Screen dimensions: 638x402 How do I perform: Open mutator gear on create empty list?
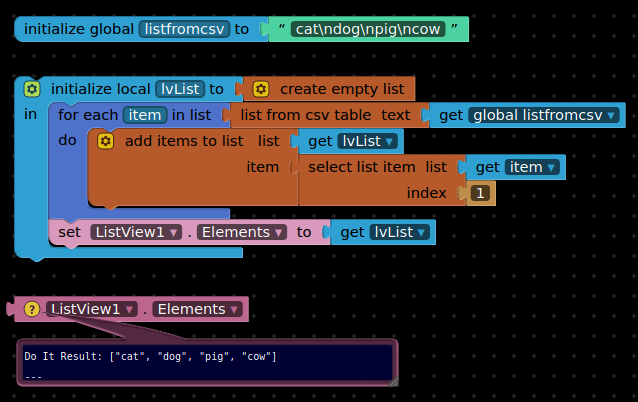click(261, 89)
